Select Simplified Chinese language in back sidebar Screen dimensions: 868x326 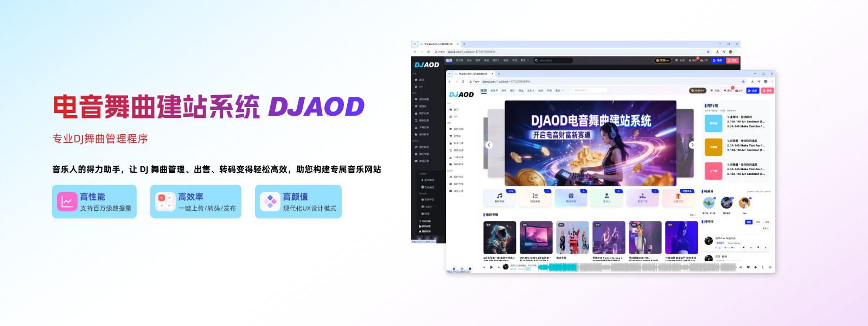[427, 199]
